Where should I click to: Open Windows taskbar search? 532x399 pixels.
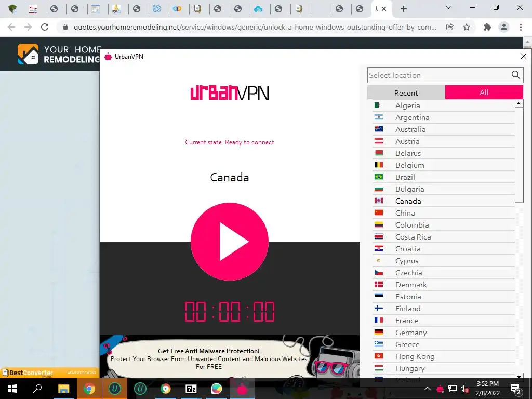[x=37, y=389]
